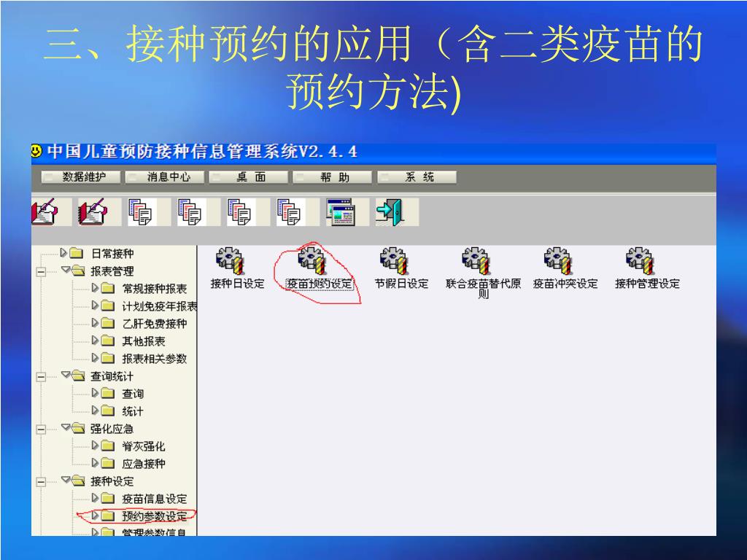
Task: Open the 桌面 menu
Action: point(248,177)
